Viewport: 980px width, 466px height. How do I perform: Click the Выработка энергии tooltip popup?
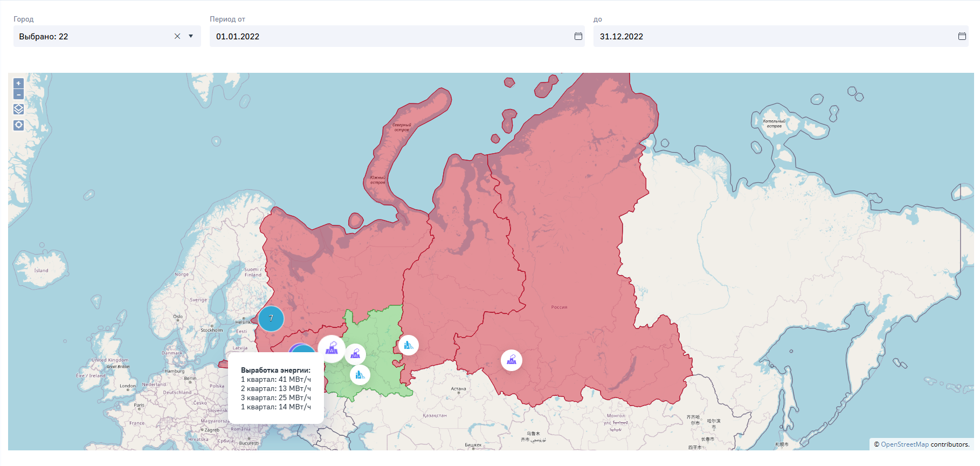(x=275, y=388)
